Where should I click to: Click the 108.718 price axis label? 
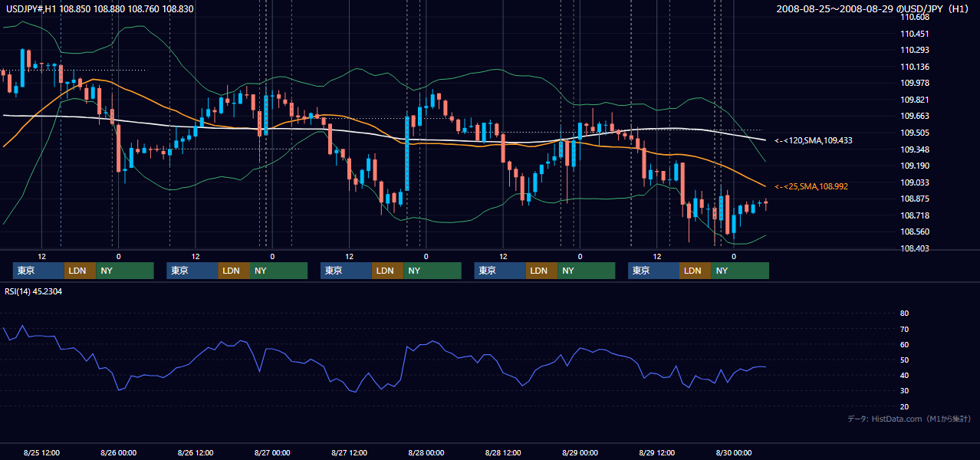(x=915, y=215)
